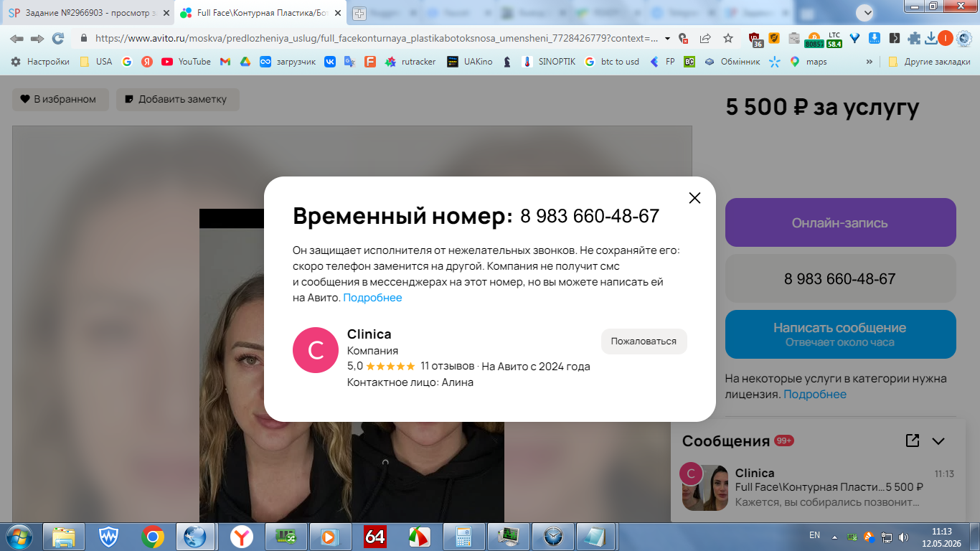Screen dimensions: 980x551
Task: Open Clinica chat message thumbnail
Action: (x=705, y=488)
